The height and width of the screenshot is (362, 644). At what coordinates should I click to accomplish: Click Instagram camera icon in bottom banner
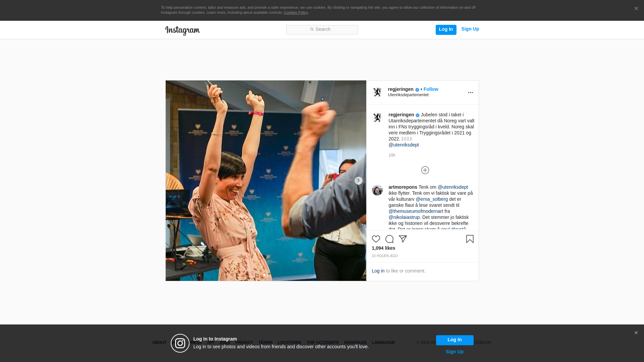click(180, 343)
